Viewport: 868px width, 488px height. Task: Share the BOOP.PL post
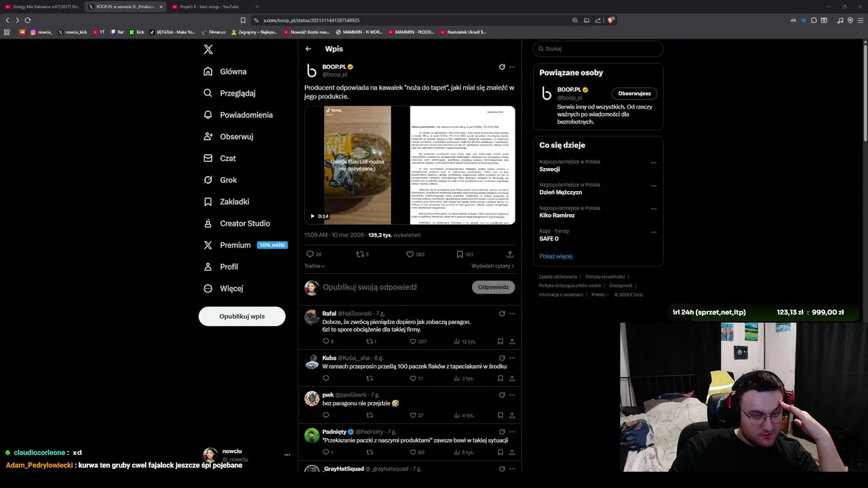click(510, 254)
